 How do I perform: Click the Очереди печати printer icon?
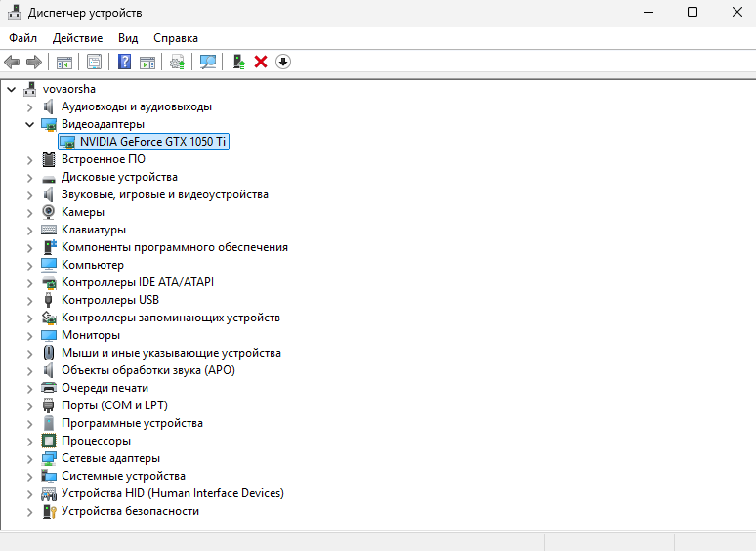click(x=48, y=388)
